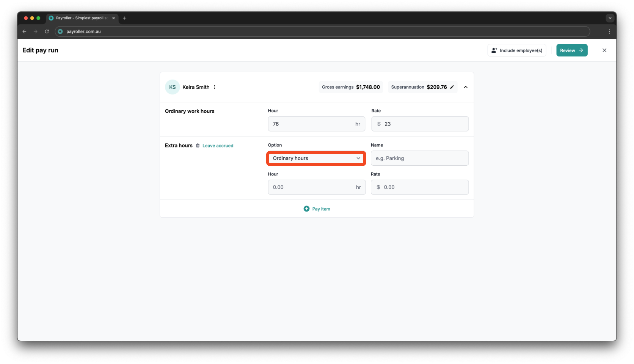The width and height of the screenshot is (634, 364).
Task: Click the Extra hours label
Action: [179, 146]
